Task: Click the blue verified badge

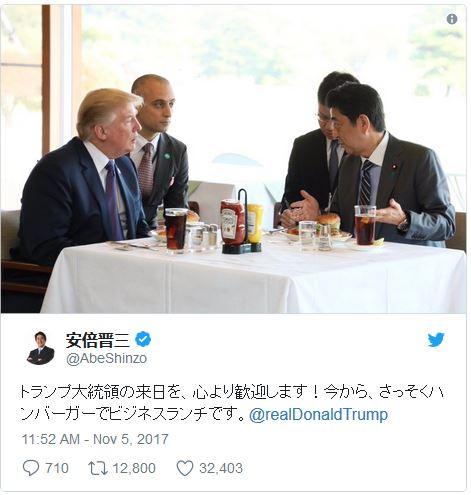Action: tap(143, 339)
